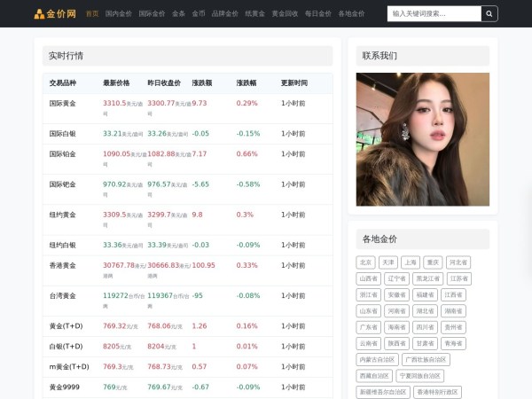Click the search magnifier icon
The height and width of the screenshot is (399, 532).
tap(489, 14)
